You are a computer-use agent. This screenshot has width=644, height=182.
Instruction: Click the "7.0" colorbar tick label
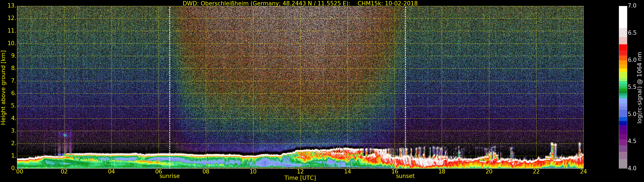point(632,6)
